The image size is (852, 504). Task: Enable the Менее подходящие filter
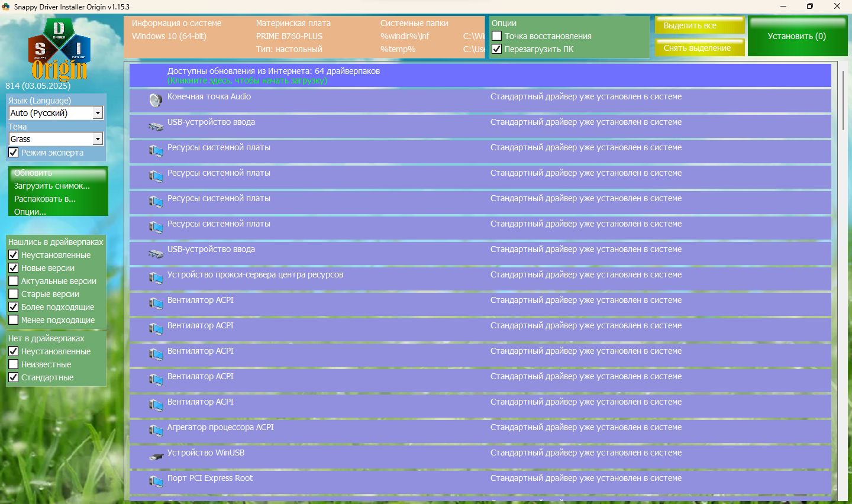point(14,320)
